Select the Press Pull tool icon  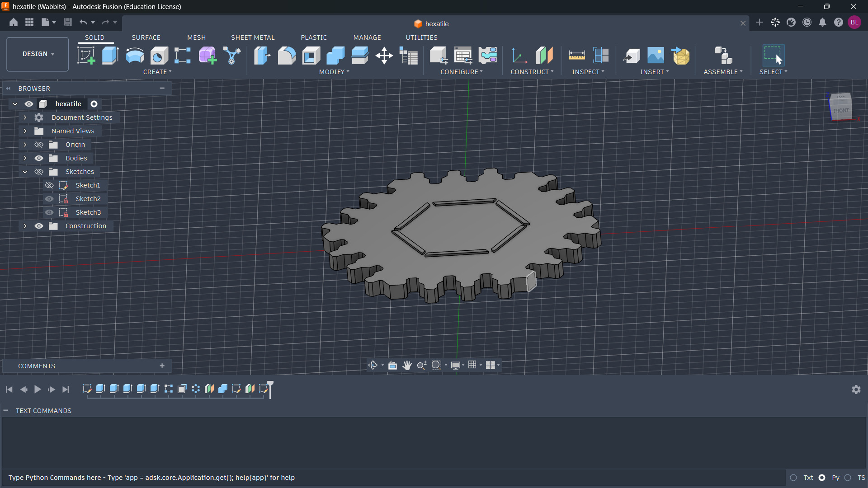pos(262,56)
